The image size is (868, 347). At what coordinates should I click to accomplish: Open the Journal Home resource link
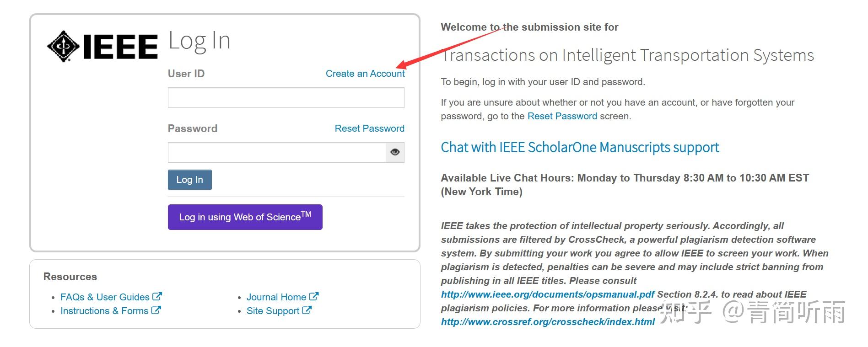[276, 297]
